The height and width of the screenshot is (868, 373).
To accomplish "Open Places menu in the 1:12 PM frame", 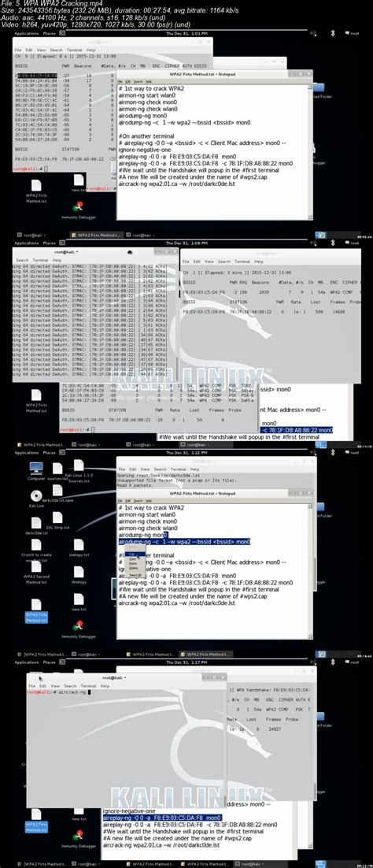I will point(50,452).
